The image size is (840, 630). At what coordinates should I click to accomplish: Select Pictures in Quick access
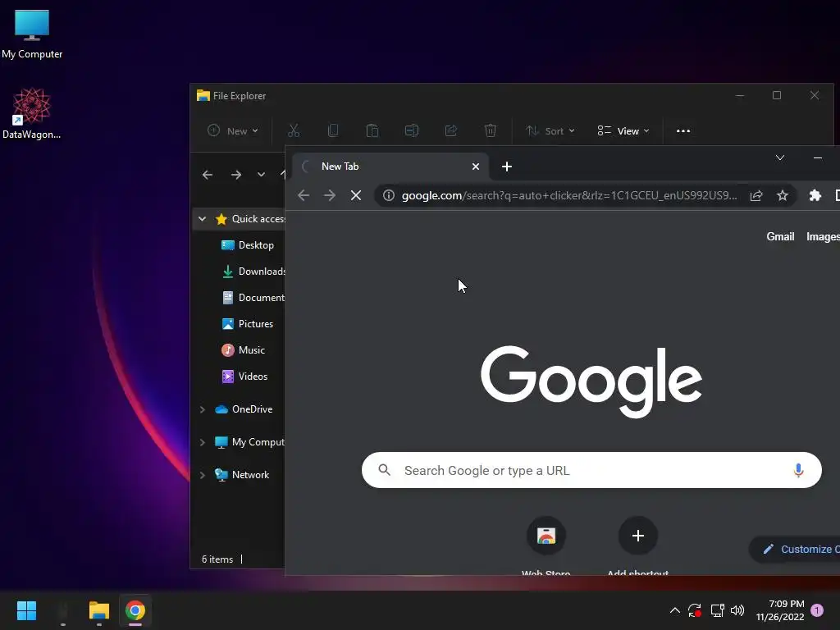[247, 323]
